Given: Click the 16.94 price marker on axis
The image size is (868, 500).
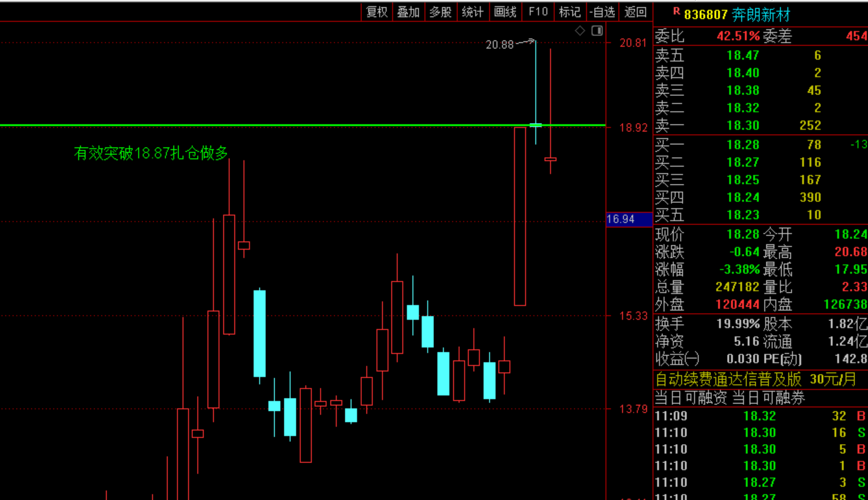Looking at the screenshot, I should [622, 219].
